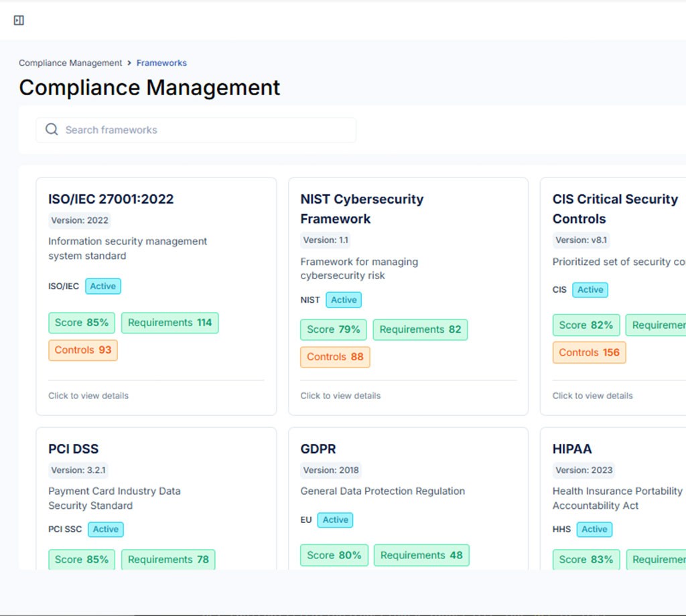Open the HIPAA card title
Viewport: 686px width, 616px height.
[x=572, y=449]
